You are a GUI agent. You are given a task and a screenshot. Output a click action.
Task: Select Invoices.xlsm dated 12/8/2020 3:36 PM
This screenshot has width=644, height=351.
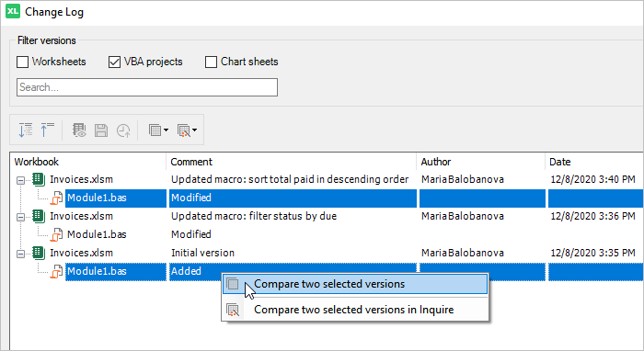click(x=81, y=216)
